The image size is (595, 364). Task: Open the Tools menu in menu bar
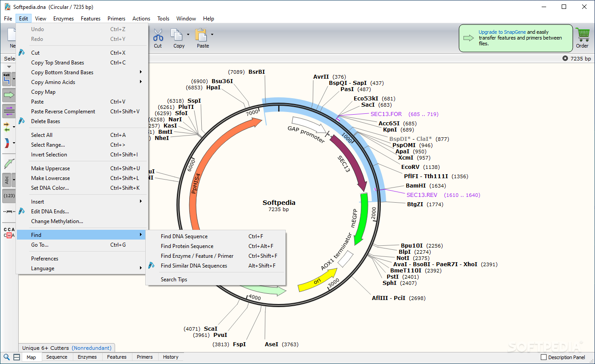(163, 19)
